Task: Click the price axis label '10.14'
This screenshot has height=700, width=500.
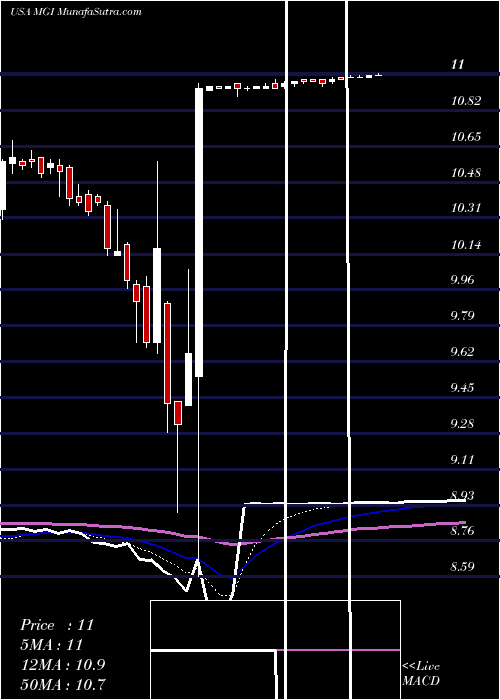Action: coord(466,245)
